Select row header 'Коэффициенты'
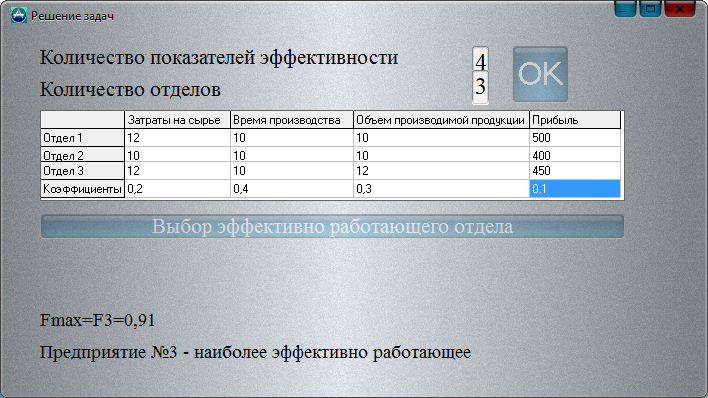This screenshot has width=708, height=398. [x=83, y=188]
